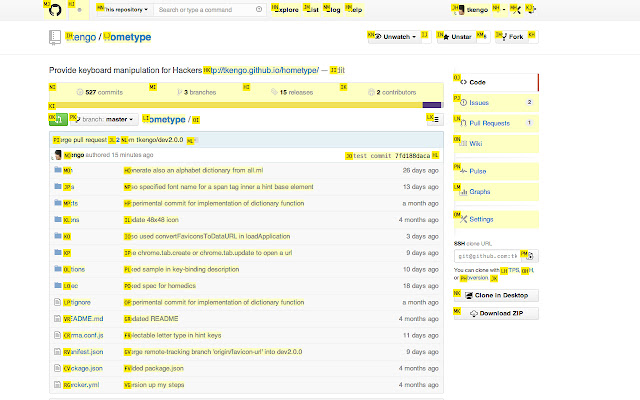View the 527 commits

100,92
